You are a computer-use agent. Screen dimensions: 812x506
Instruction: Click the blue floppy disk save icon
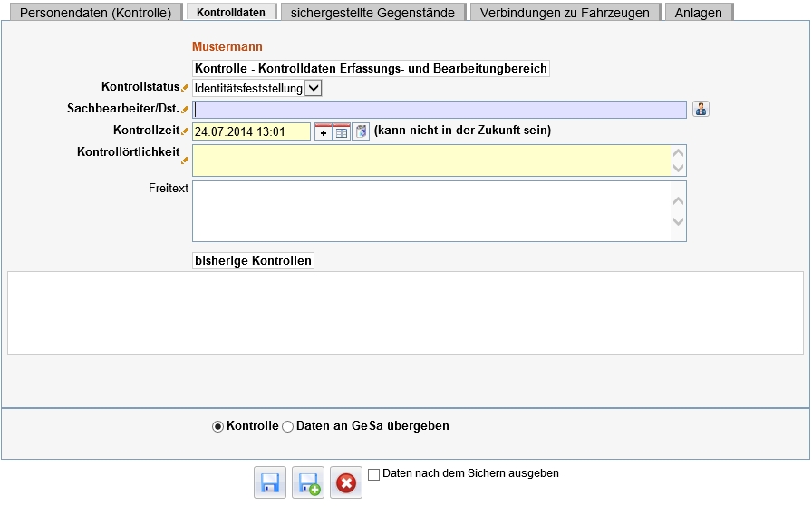click(x=270, y=482)
